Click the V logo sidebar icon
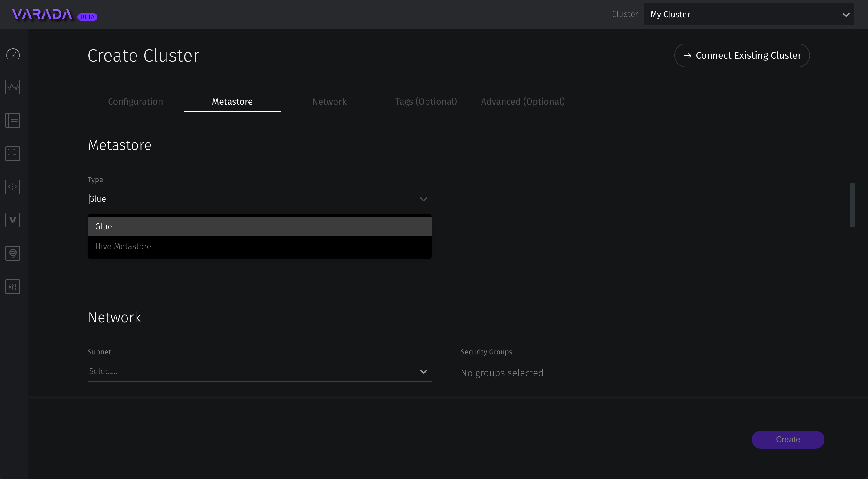The width and height of the screenshot is (868, 479). tap(13, 220)
